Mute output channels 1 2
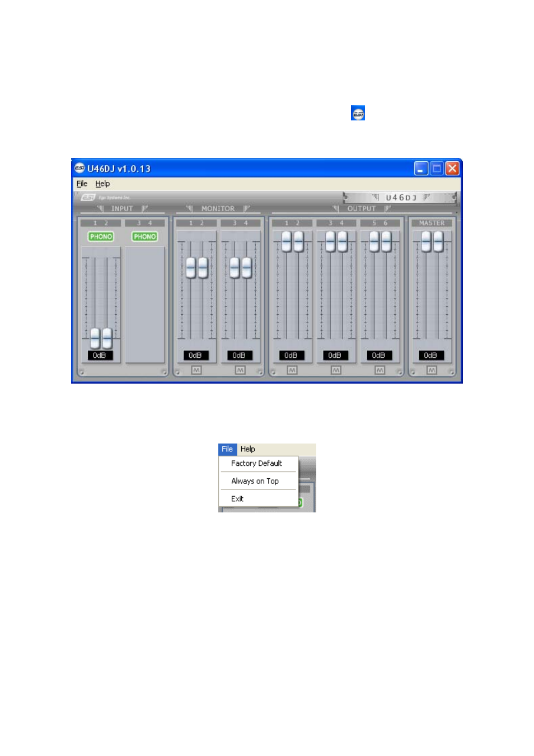534x756 pixels. pos(292,370)
